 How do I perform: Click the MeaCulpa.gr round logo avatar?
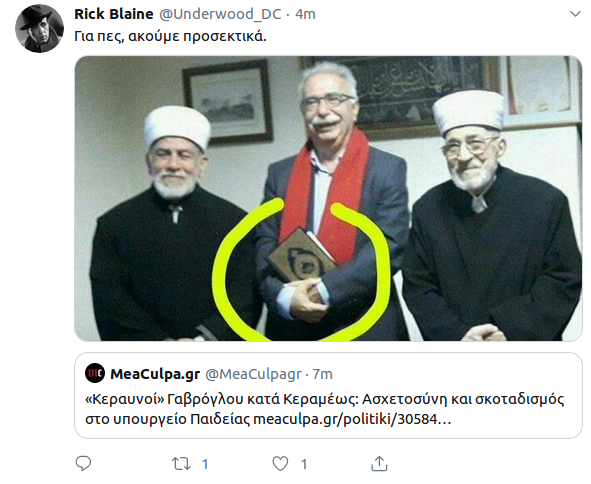[95, 373]
